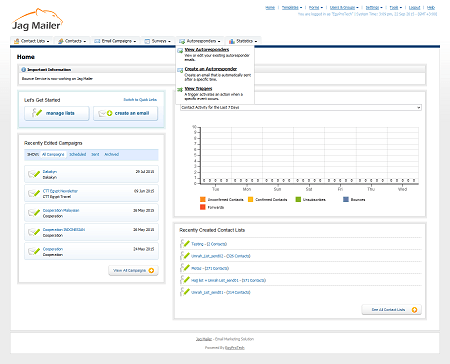Viewport: 450px width, 364px height.
Task: Choose View Autoresponders from the menu
Action: click(x=207, y=50)
